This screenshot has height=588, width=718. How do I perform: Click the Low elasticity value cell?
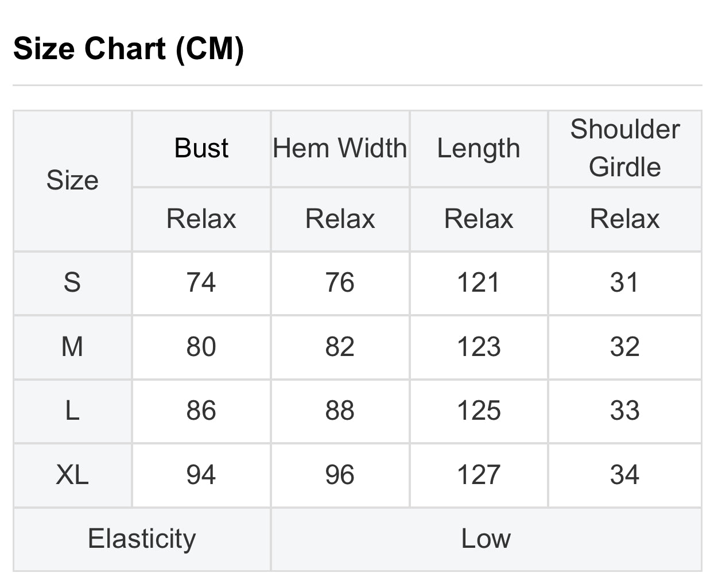coord(486,539)
